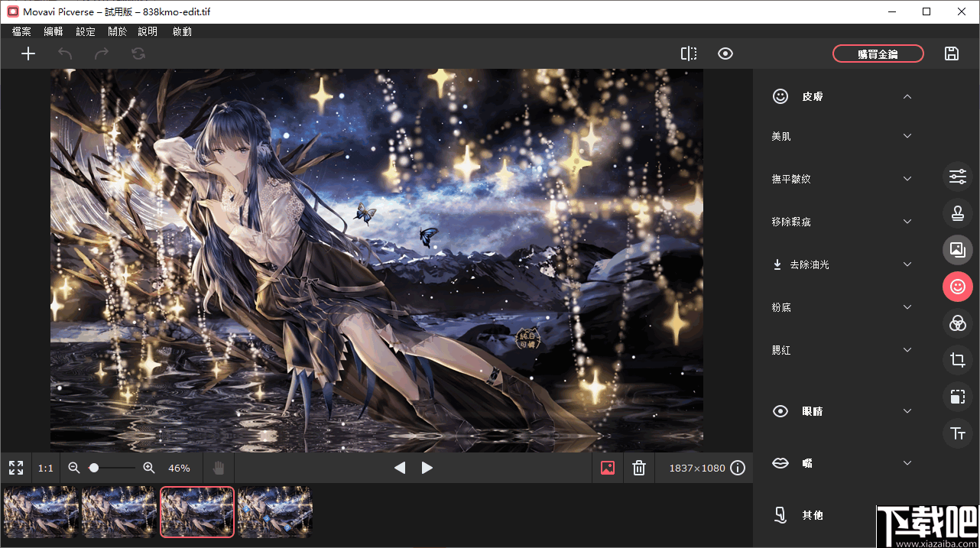Viewport: 980px width, 548px height.
Task: Expand the 嘴 section
Action: tap(907, 463)
